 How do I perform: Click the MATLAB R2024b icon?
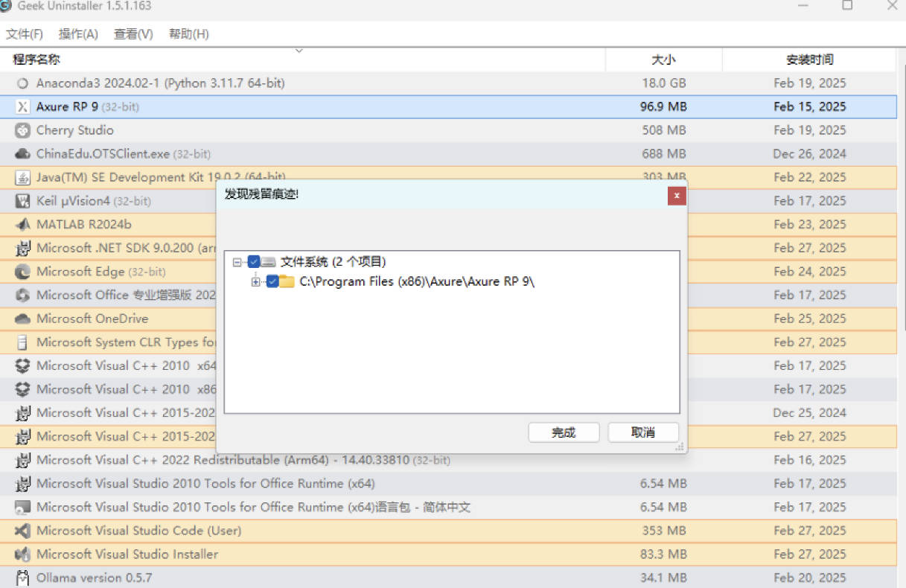click(22, 225)
